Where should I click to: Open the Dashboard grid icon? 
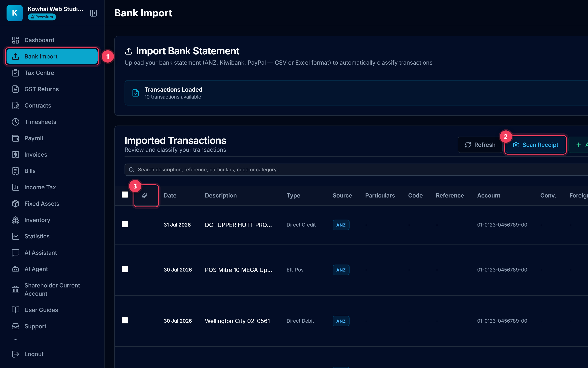pos(16,40)
